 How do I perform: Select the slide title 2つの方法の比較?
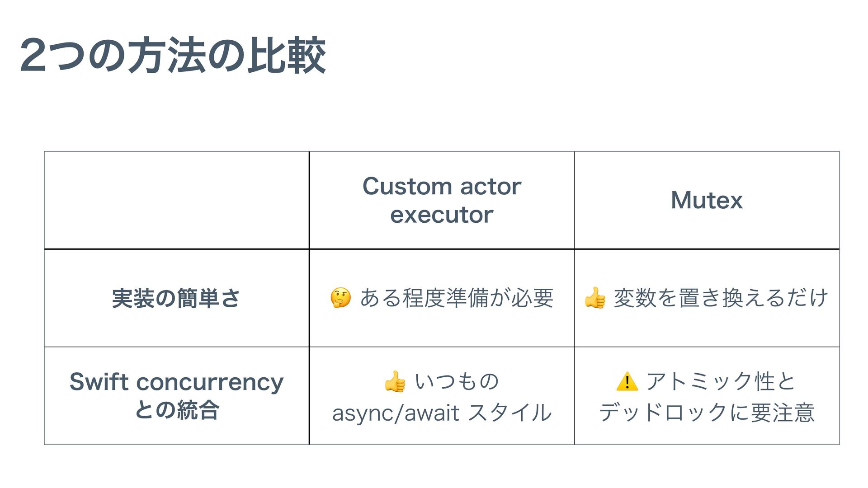point(173,56)
